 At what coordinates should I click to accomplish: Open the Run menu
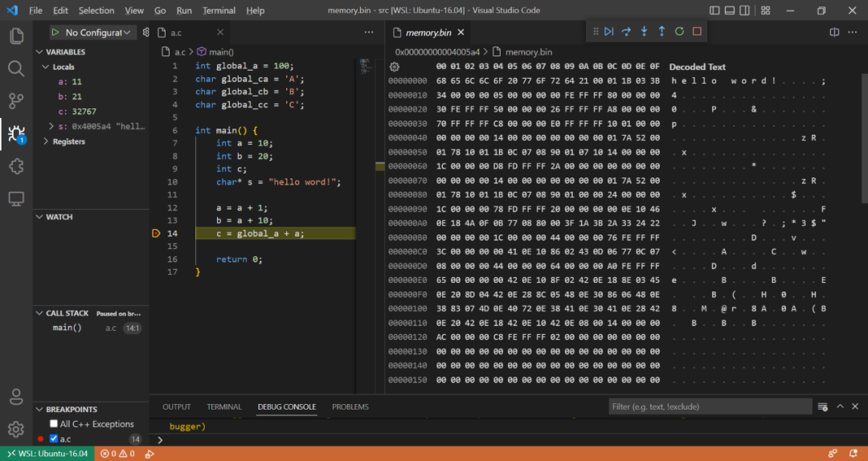pos(184,10)
